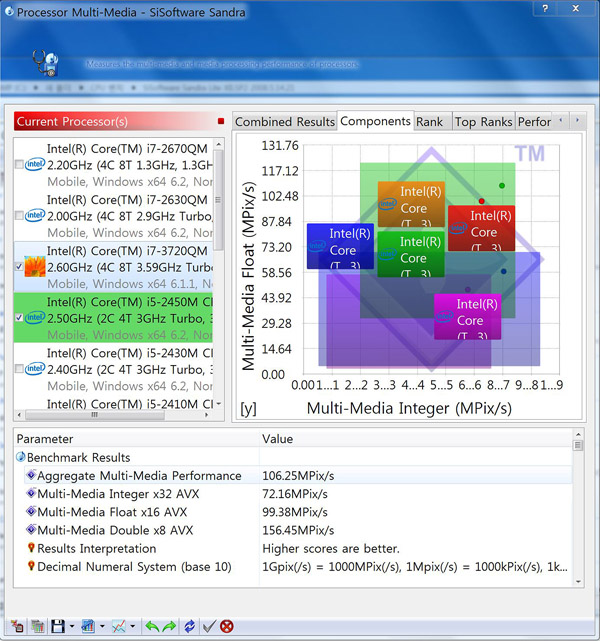Click the blue refresh arrows icon
The height and width of the screenshot is (641, 600).
189,626
